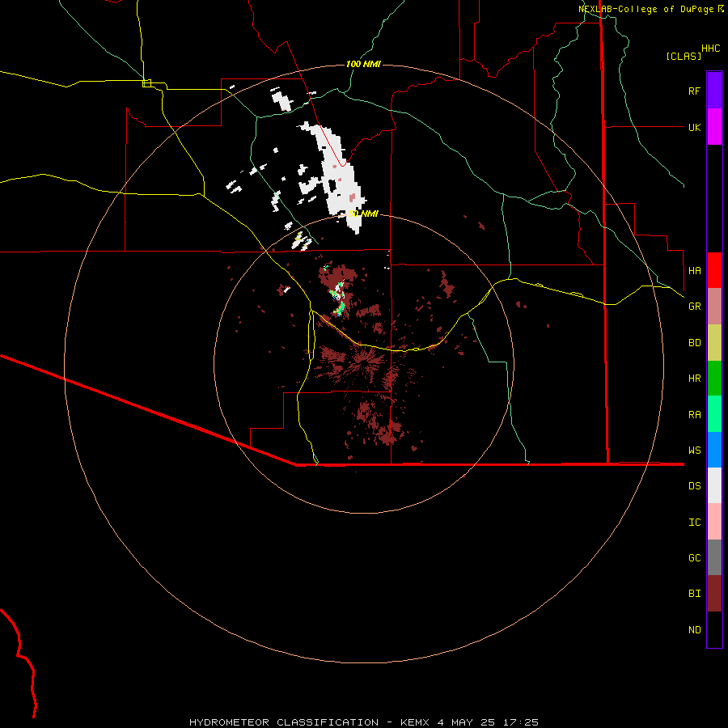Click the RF purple legend swatch
728x728 pixels.
click(714, 91)
